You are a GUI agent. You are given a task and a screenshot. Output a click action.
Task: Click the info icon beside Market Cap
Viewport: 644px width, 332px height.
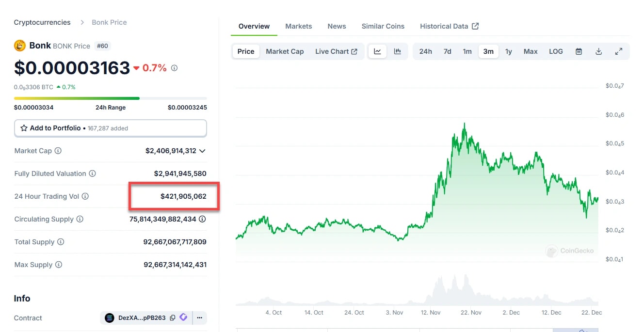pyautogui.click(x=58, y=151)
